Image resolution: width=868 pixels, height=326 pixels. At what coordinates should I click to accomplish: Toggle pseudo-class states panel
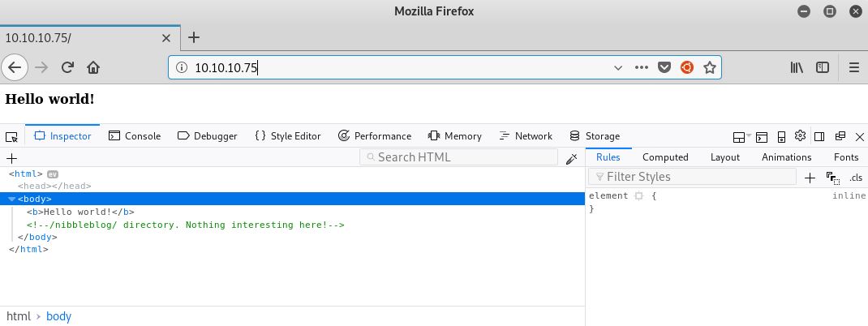click(x=832, y=177)
